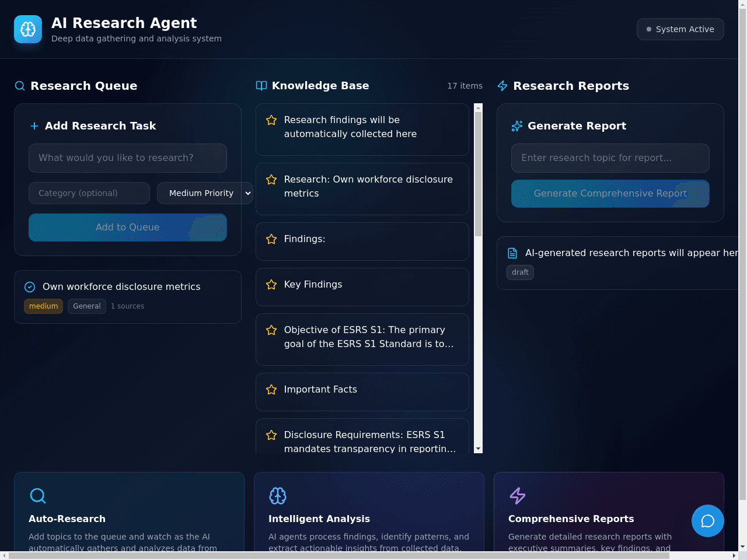Open 'Key Findings' knowledge entry text

[313, 285]
